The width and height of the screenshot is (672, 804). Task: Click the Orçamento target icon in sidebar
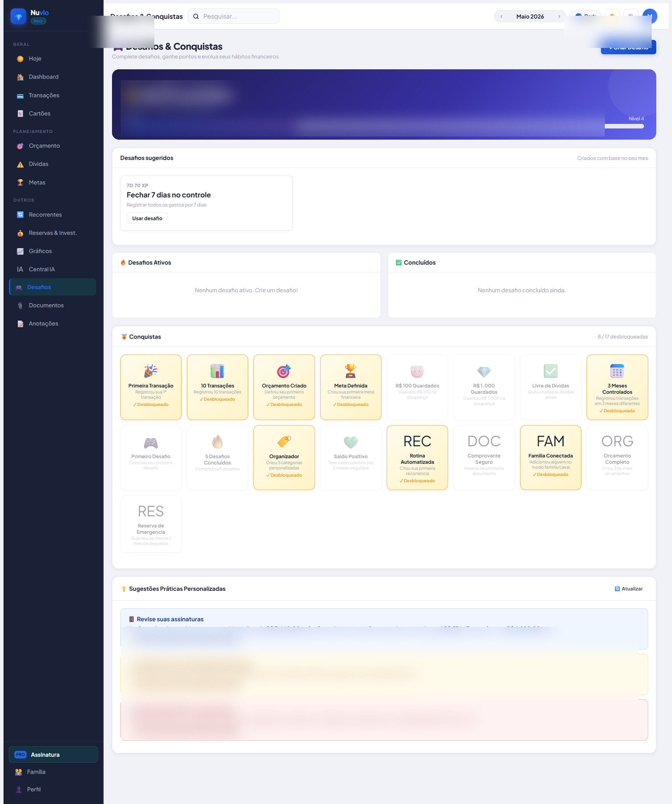[20, 146]
